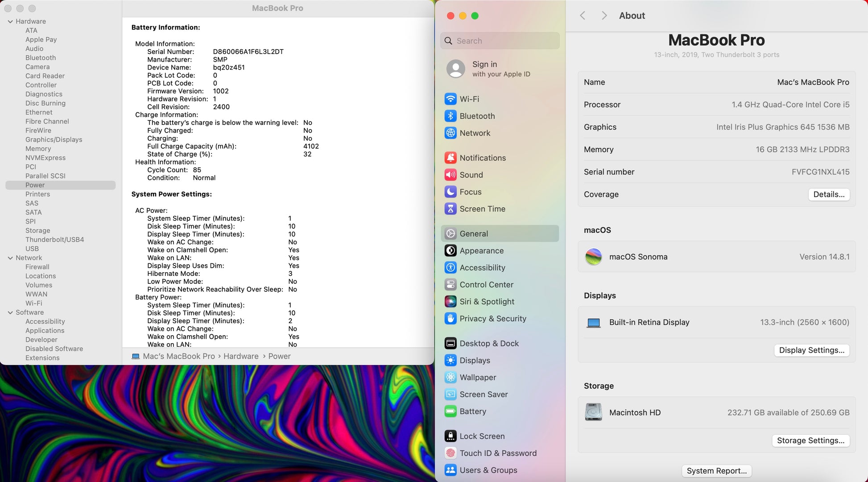Image resolution: width=868 pixels, height=482 pixels.
Task: Select the Focus moon icon
Action: (x=451, y=192)
